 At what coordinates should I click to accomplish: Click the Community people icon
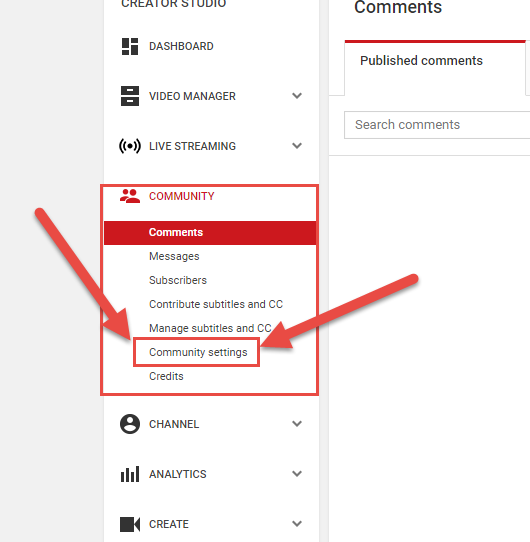130,196
